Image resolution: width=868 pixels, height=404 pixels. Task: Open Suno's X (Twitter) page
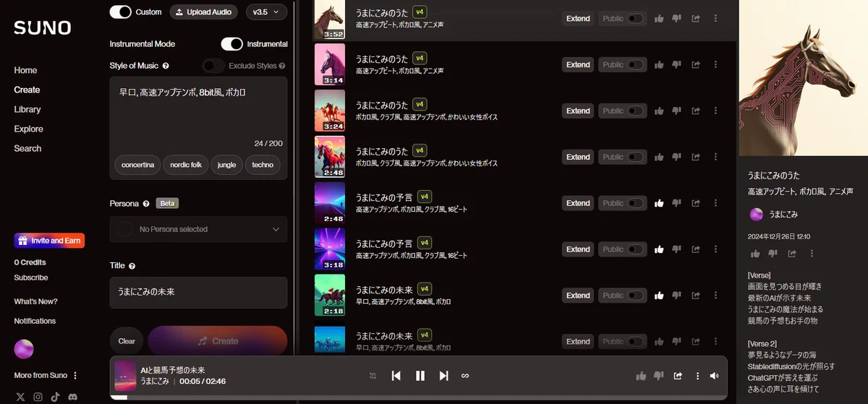pos(20,397)
